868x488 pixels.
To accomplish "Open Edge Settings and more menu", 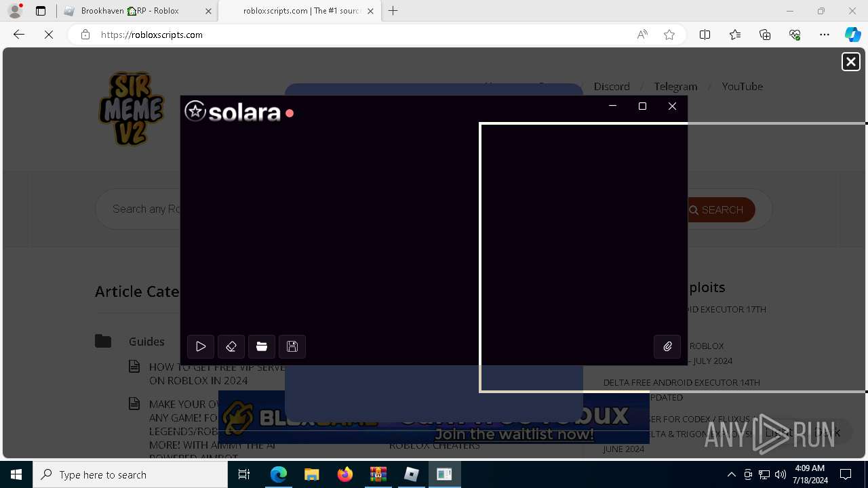I will tap(825, 35).
